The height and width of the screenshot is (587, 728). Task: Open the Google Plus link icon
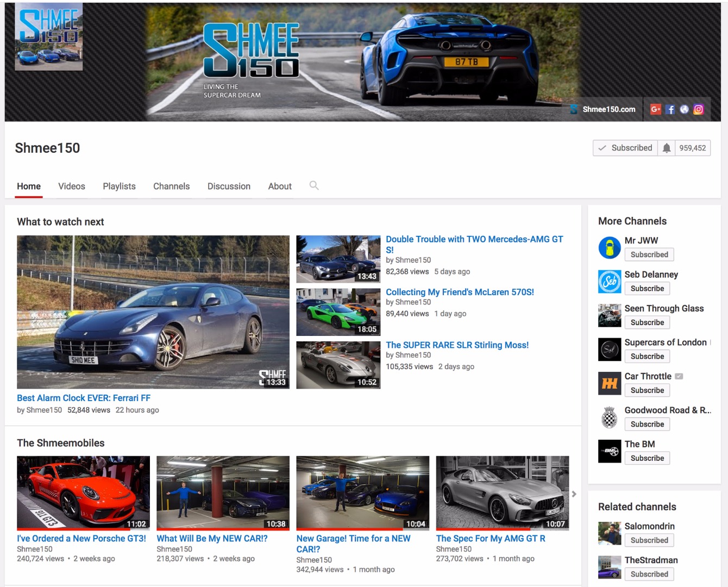(655, 109)
